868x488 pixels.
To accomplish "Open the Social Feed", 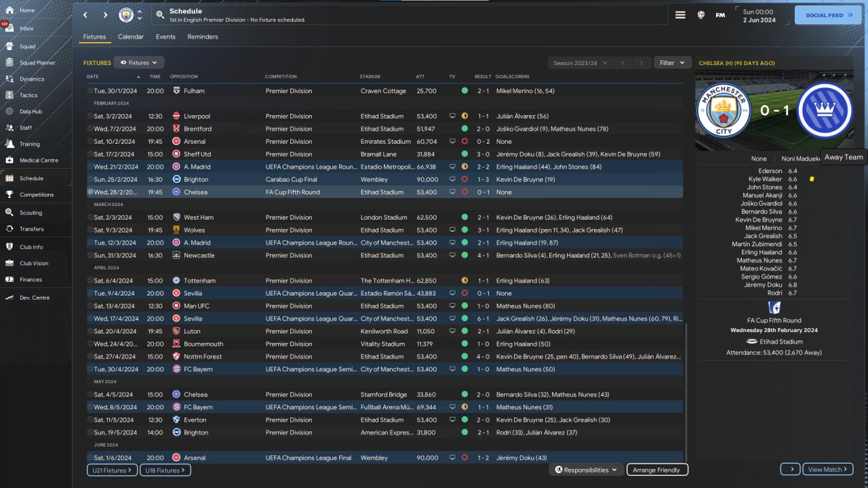I will (828, 15).
